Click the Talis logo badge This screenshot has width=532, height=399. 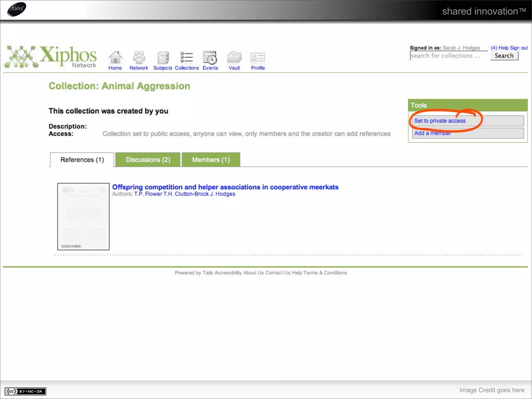coord(17,9)
